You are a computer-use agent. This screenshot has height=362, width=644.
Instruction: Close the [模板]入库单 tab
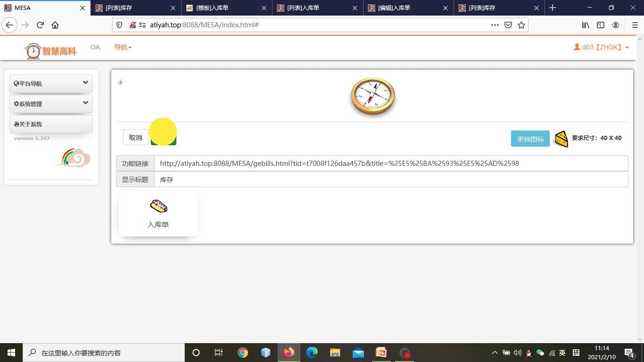click(x=264, y=8)
